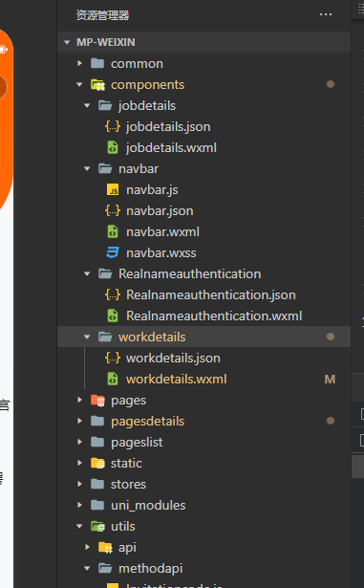The height and width of the screenshot is (588, 364).
Task: Click the Realnameauthentication folder icon
Action: tap(105, 273)
